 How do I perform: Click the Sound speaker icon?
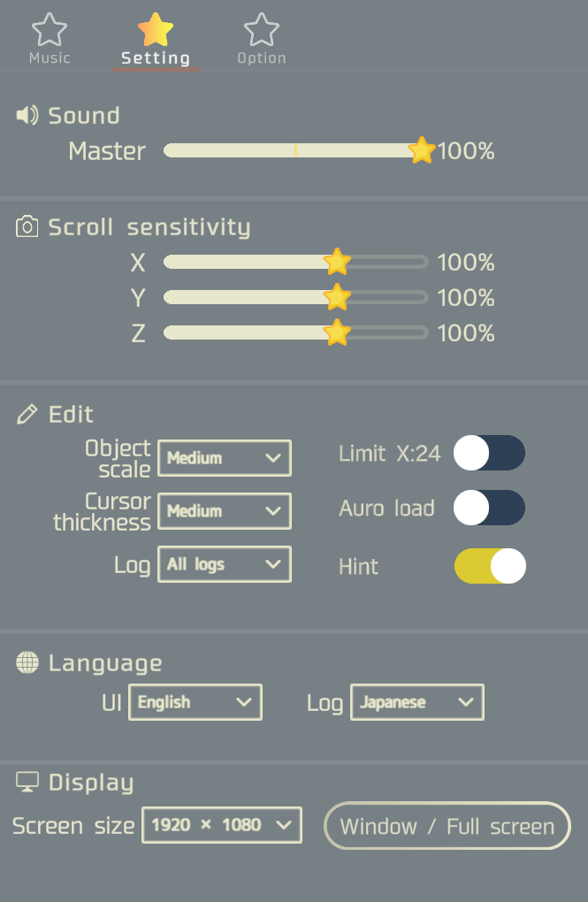tap(27, 115)
